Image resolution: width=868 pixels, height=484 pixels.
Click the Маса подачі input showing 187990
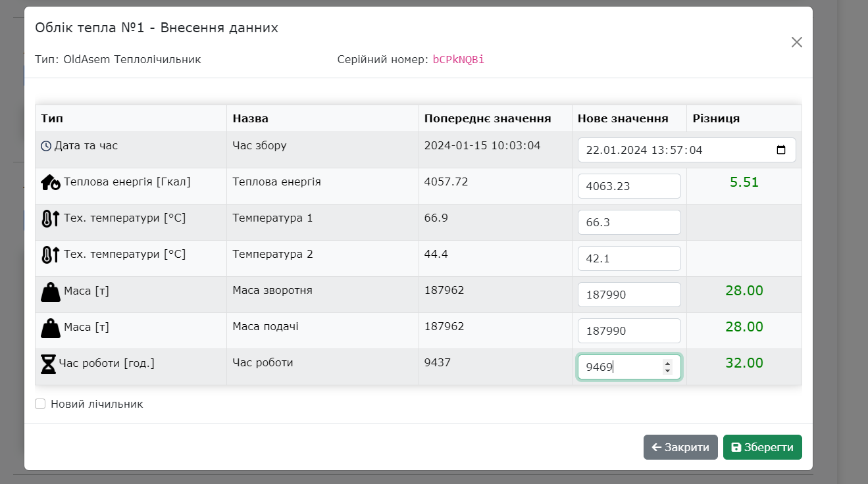[x=628, y=331]
